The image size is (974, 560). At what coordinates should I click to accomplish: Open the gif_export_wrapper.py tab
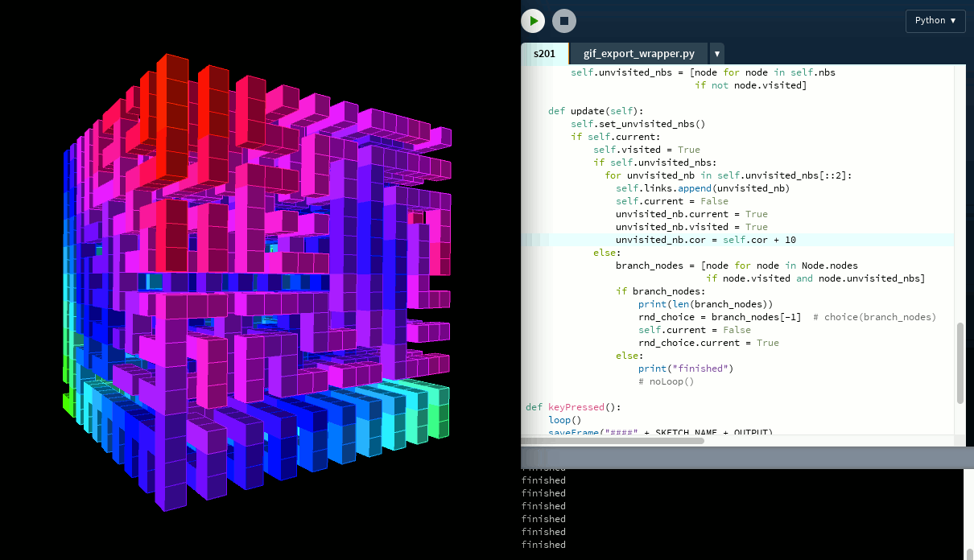pos(638,54)
